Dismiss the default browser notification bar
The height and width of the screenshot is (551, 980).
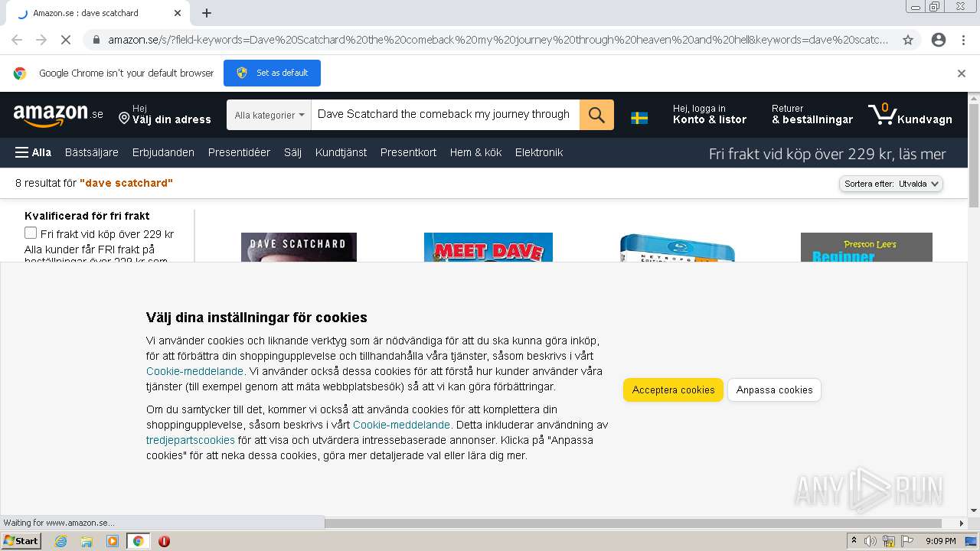[x=962, y=73]
